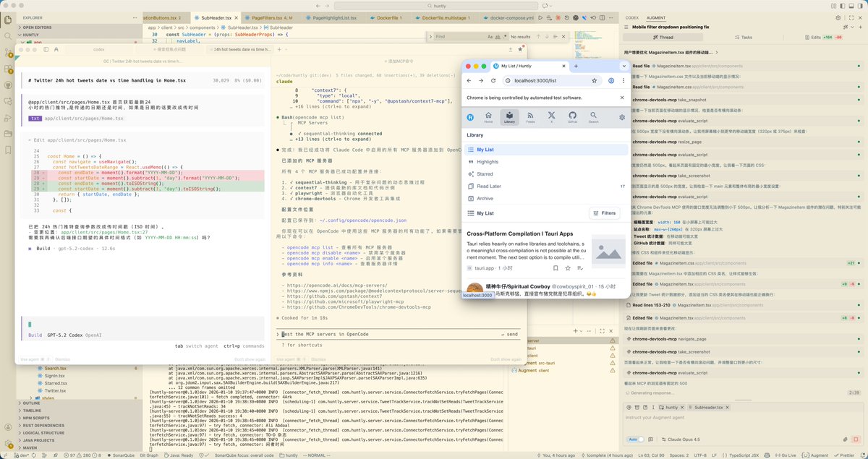Maximize the Augment panel view
Image resolution: width=868 pixels, height=459 pixels.
click(x=850, y=17)
